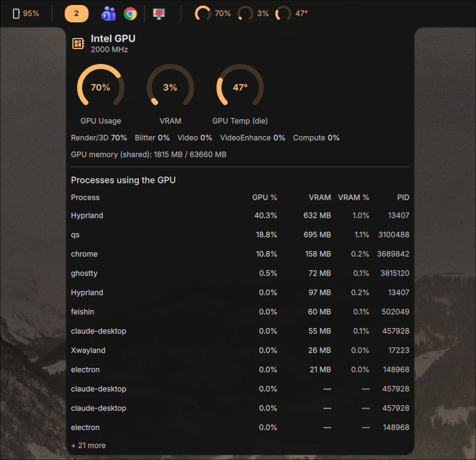
Task: Select the Xwayland process row
Action: (240, 350)
